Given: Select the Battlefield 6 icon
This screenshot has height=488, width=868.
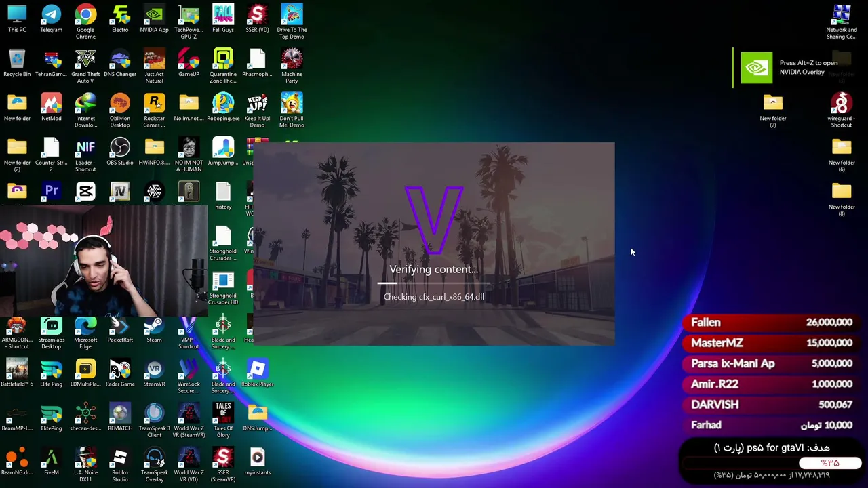Looking at the screenshot, I should (x=17, y=373).
